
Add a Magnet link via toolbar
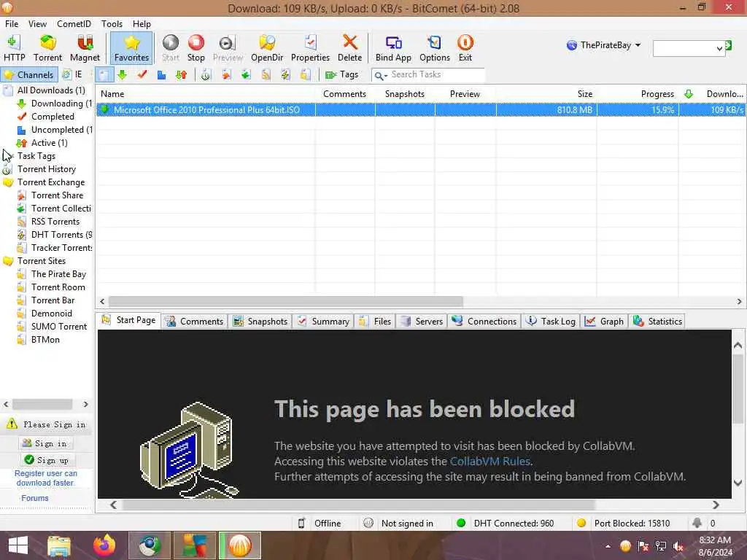pos(85,48)
